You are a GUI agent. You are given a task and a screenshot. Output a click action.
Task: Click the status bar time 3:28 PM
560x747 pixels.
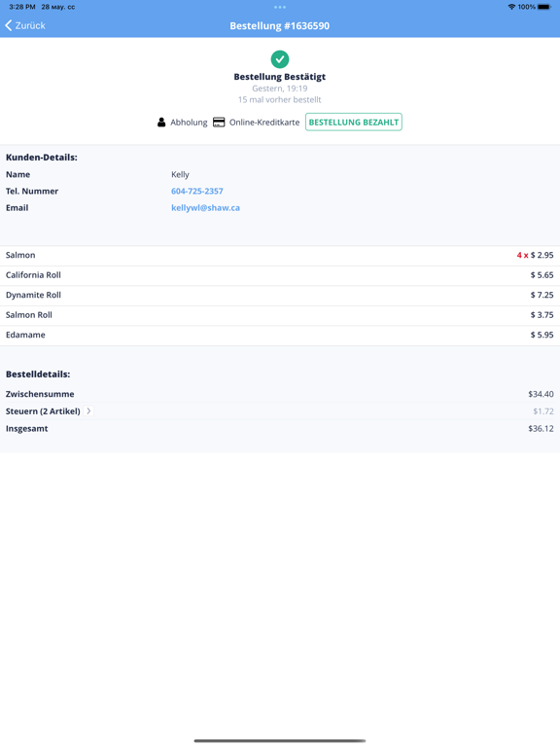tap(22, 7)
